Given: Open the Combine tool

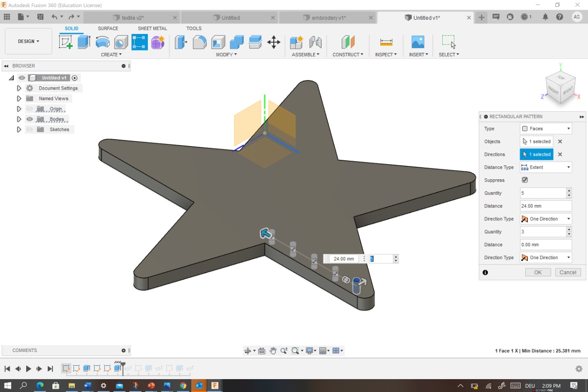Looking at the screenshot, I should 237,42.
